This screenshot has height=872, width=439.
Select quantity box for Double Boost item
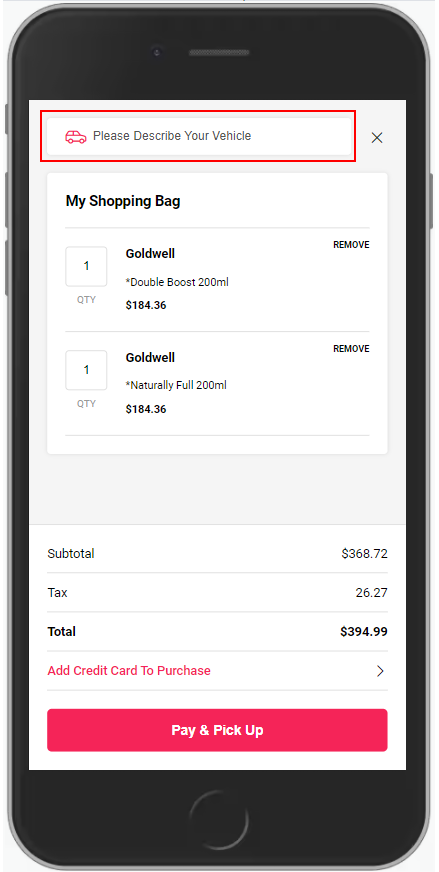[86, 266]
